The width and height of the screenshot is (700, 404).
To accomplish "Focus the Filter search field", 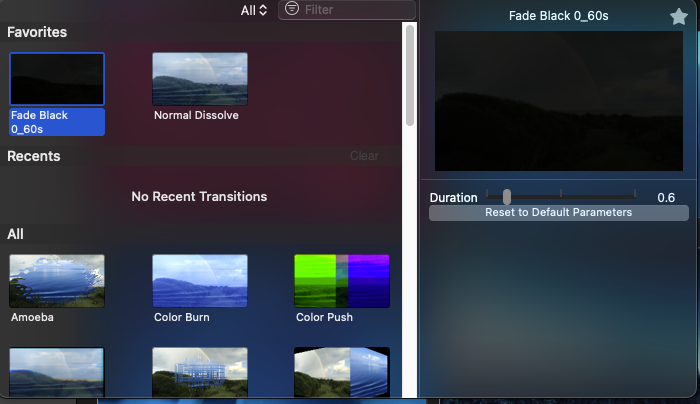I will (347, 9).
